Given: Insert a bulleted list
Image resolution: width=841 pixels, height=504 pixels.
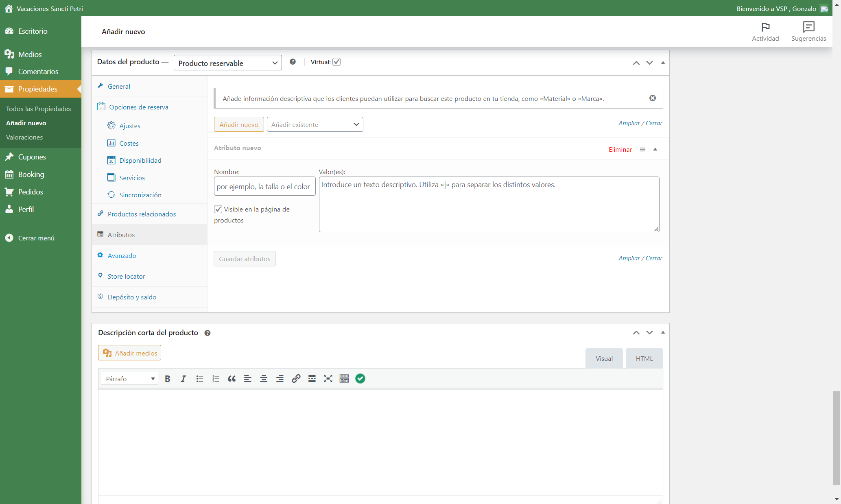Looking at the screenshot, I should pos(199,379).
